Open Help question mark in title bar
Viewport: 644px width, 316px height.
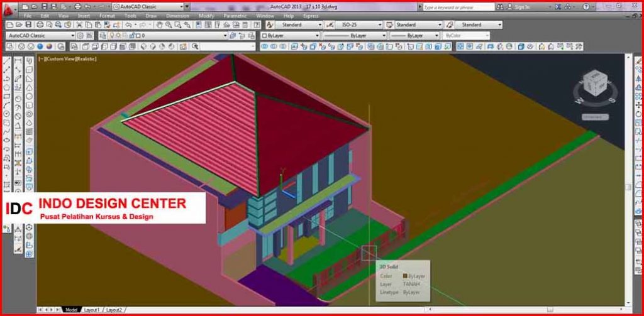click(x=586, y=7)
